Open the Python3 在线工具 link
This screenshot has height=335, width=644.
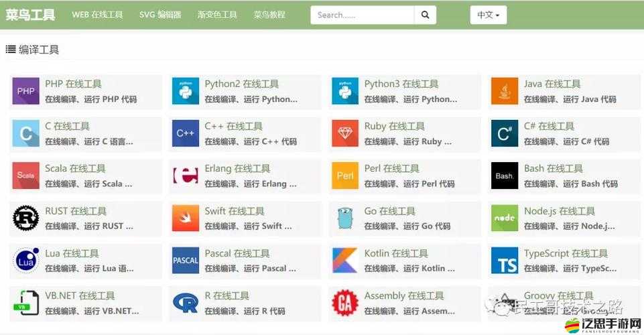coord(401,84)
